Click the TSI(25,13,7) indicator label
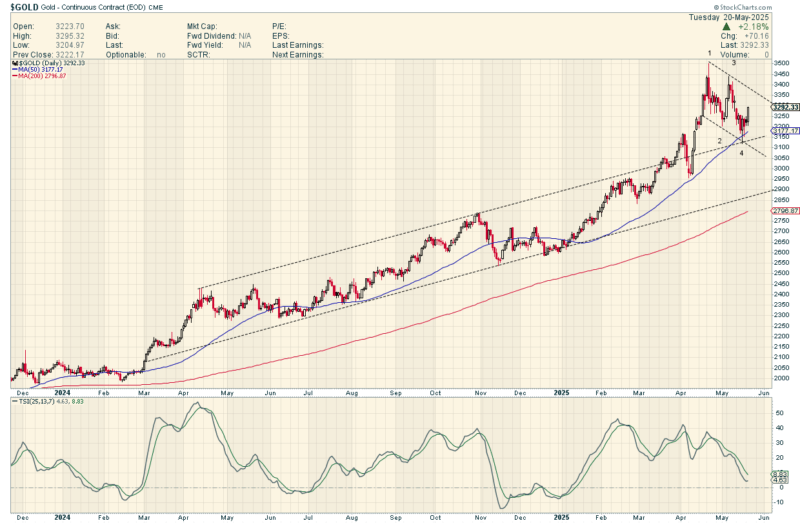This screenshot has height=523, width=800. pyautogui.click(x=30, y=401)
